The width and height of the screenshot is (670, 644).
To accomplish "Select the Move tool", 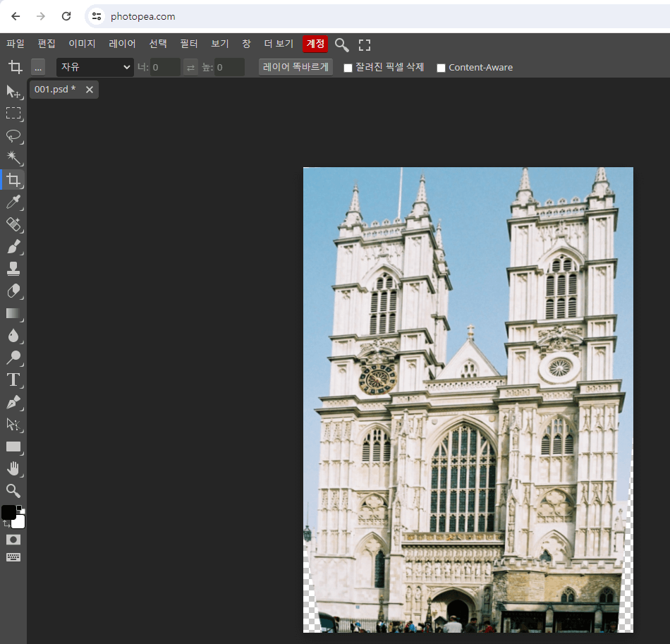I will [x=13, y=92].
